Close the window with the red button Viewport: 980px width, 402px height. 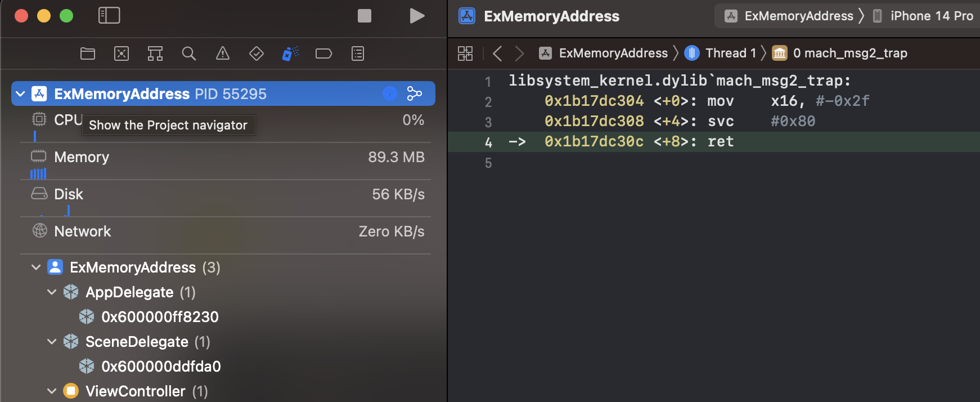(21, 16)
